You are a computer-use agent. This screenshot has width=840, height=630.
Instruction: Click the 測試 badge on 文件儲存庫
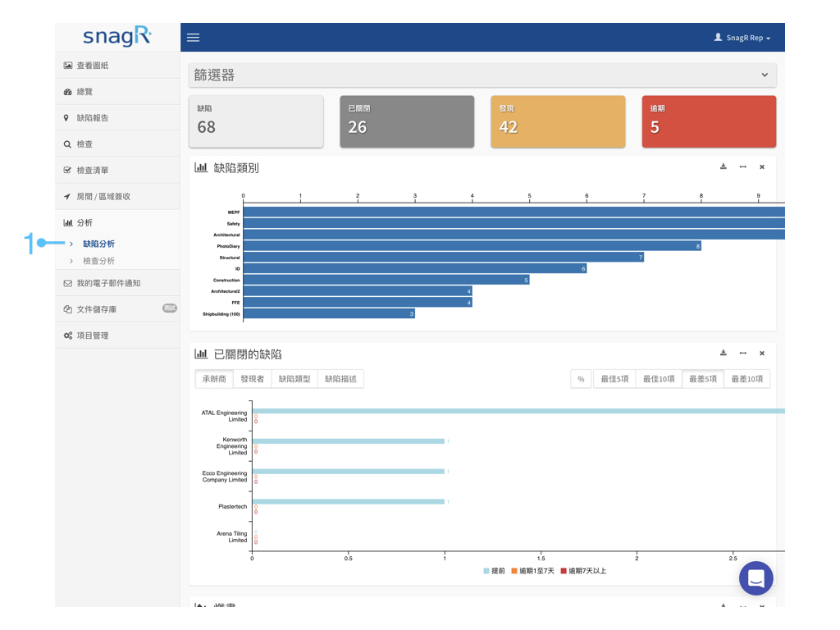(x=169, y=308)
